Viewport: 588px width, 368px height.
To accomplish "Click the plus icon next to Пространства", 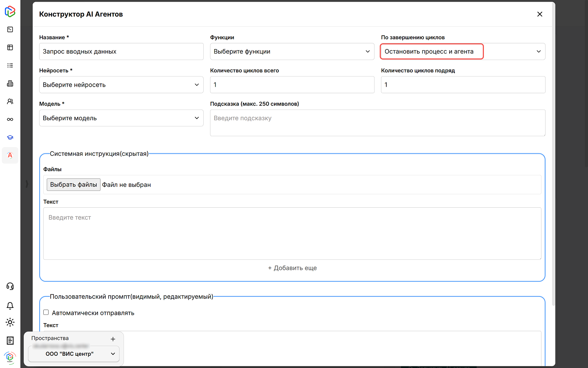I will click(x=113, y=339).
